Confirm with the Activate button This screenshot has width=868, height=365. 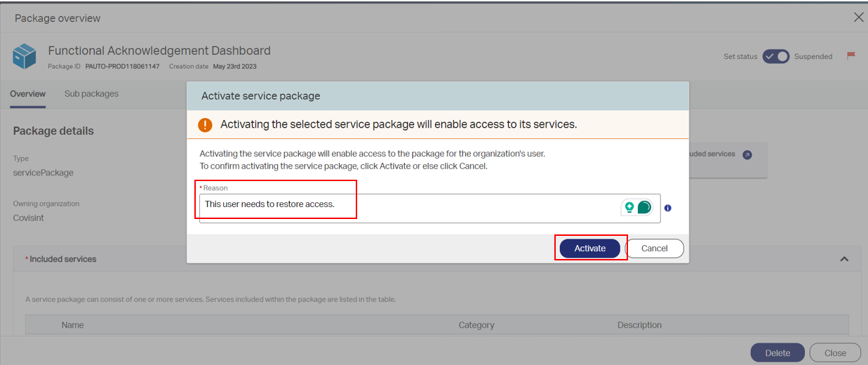pyautogui.click(x=590, y=248)
